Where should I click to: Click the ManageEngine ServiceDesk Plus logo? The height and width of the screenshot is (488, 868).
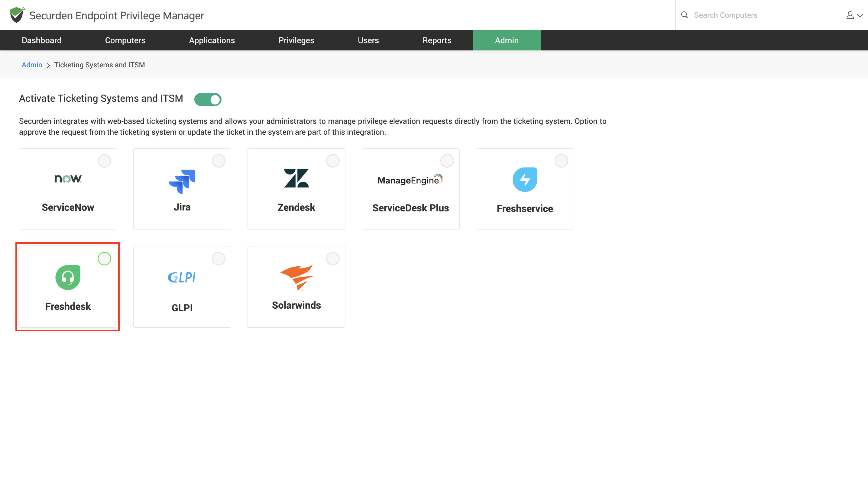(410, 180)
